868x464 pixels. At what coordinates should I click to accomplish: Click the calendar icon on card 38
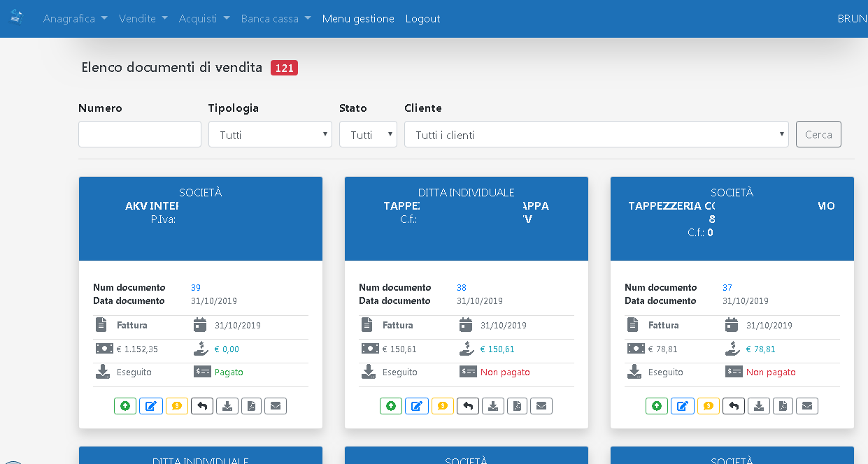point(466,325)
